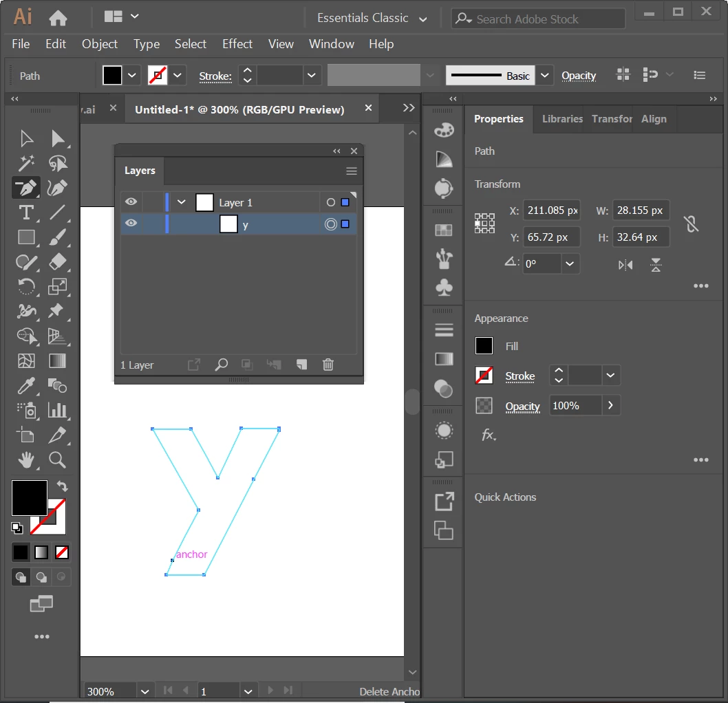Activate the Zoom tool
Viewport: 728px width, 703px height.
point(57,459)
